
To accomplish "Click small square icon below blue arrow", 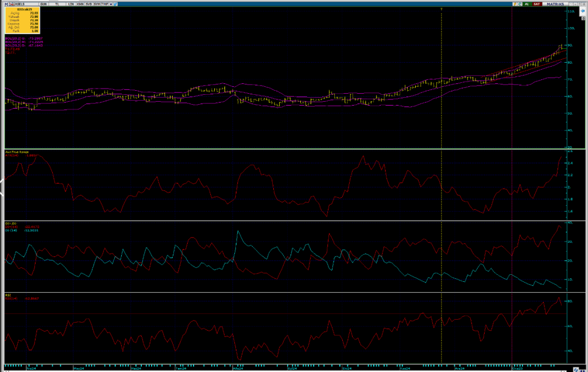I will point(583,18).
